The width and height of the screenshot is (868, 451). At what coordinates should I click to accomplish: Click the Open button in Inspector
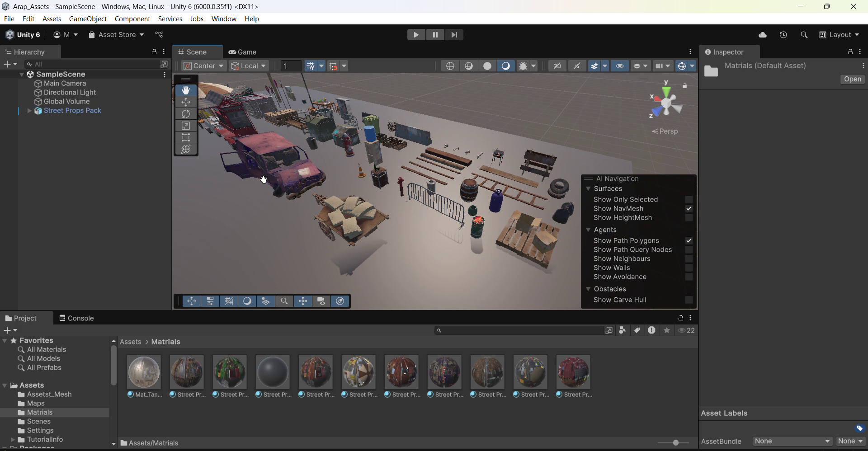853,79
